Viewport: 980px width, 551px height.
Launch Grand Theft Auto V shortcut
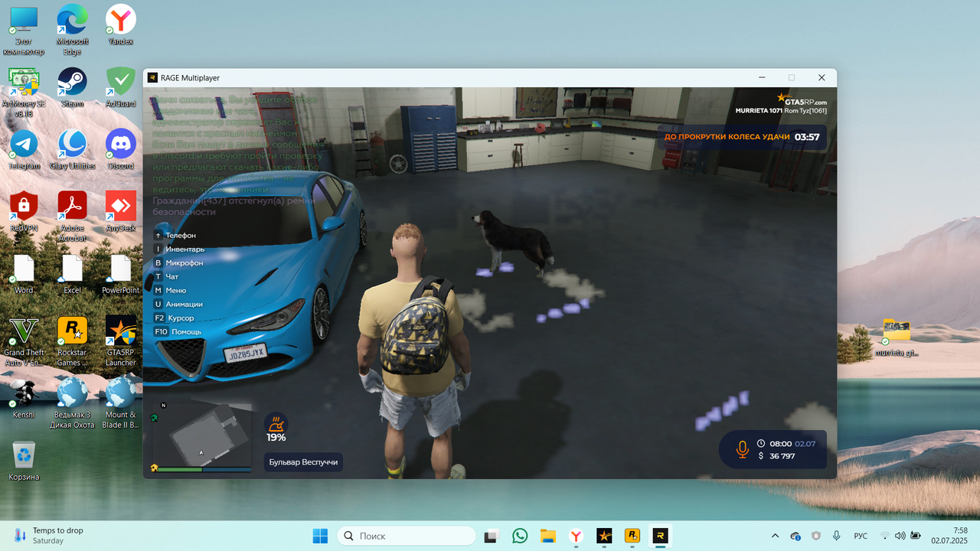tap(24, 341)
